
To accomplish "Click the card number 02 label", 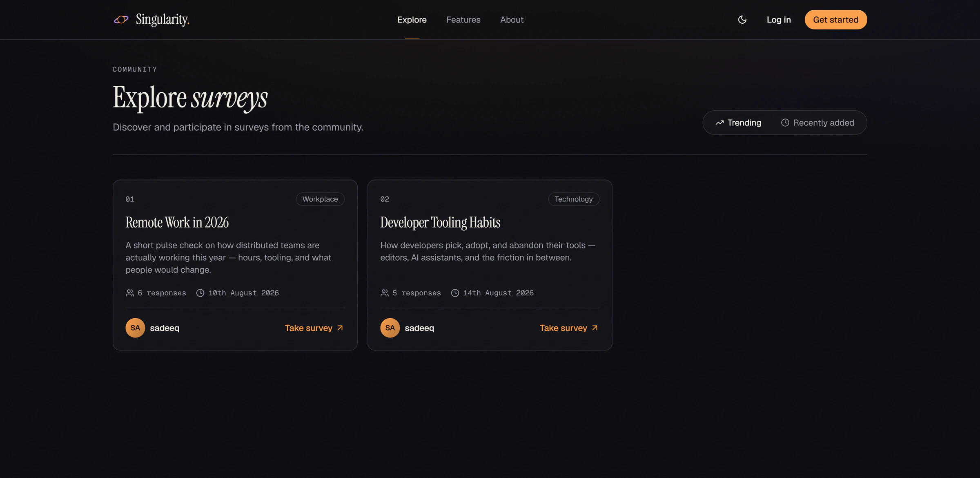I will click(385, 199).
